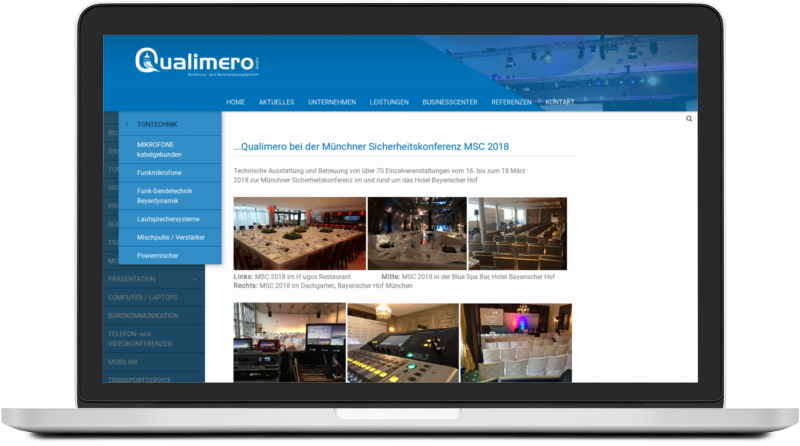Select Powermischer in submenu
Image resolution: width=800 pixels, height=446 pixels.
(x=170, y=256)
